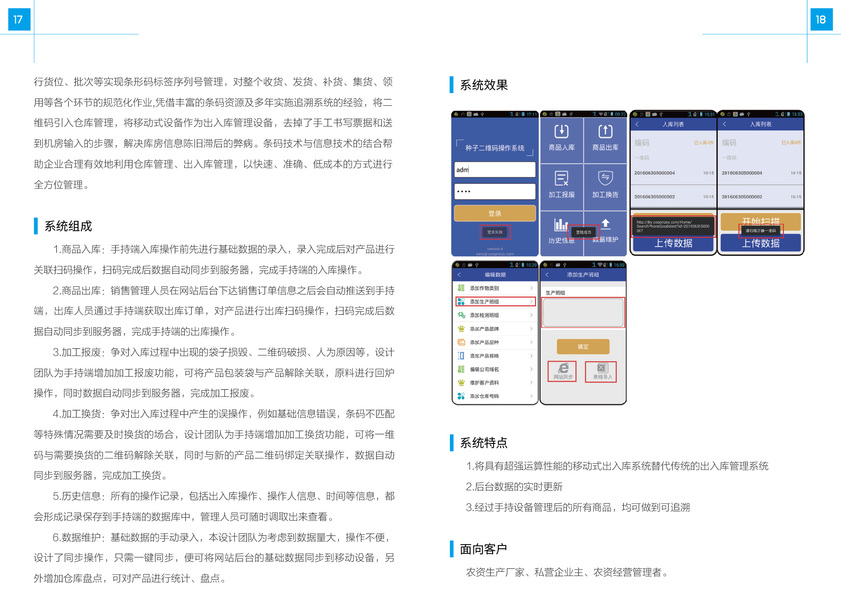Click the orange icon beside 添加产品品种

[x=461, y=342]
